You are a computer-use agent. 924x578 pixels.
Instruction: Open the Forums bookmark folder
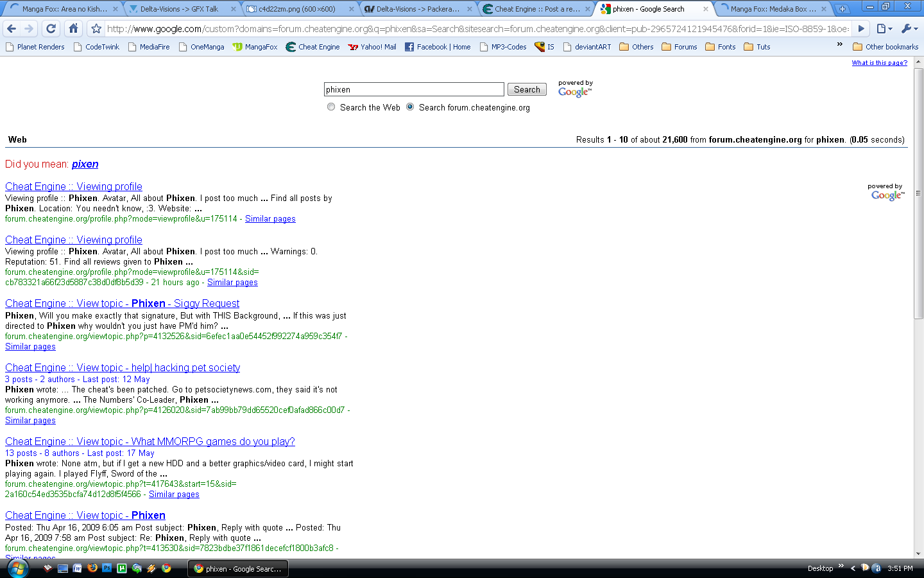pos(679,47)
